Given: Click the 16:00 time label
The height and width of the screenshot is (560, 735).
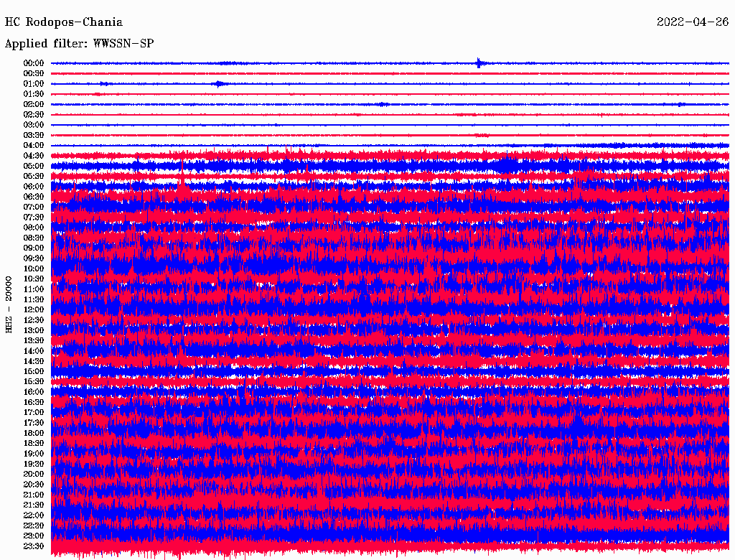Looking at the screenshot, I should tap(34, 392).
